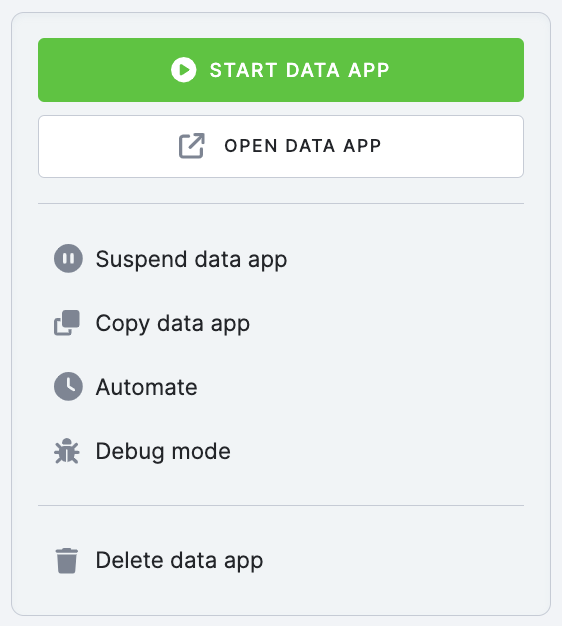
Task: Click the external link icon on Open button
Action: pos(192,146)
